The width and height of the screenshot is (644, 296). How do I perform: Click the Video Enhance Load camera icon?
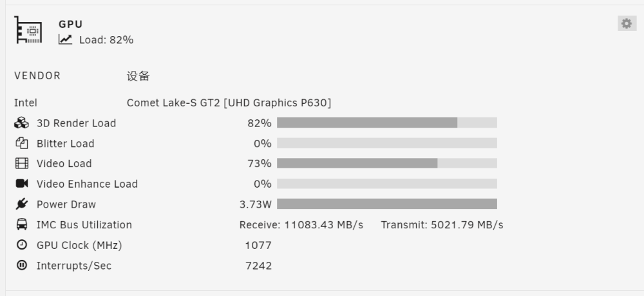[22, 183]
